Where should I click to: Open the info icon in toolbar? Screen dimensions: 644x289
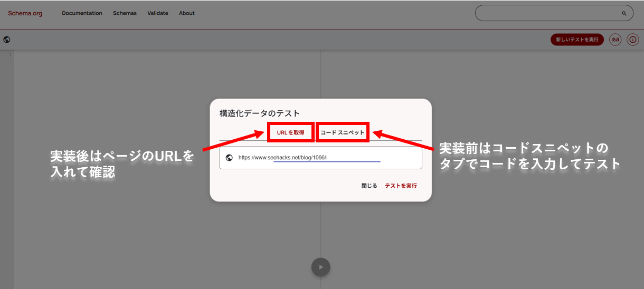pos(633,40)
